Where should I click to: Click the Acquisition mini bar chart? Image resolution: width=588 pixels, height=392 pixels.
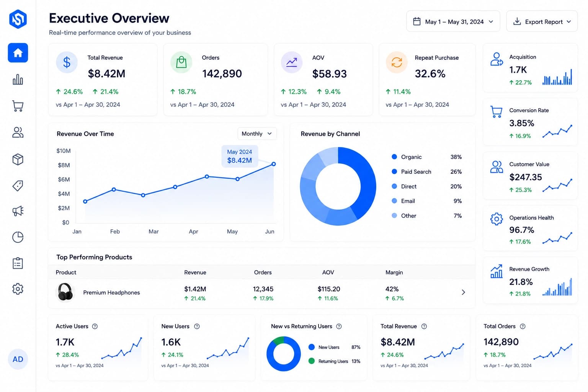[557, 77]
